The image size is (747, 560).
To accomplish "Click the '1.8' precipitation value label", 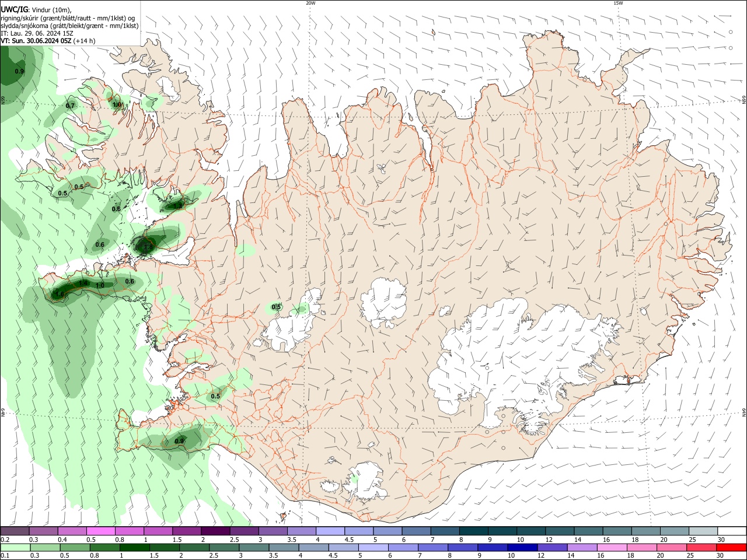I will (x=148, y=247).
